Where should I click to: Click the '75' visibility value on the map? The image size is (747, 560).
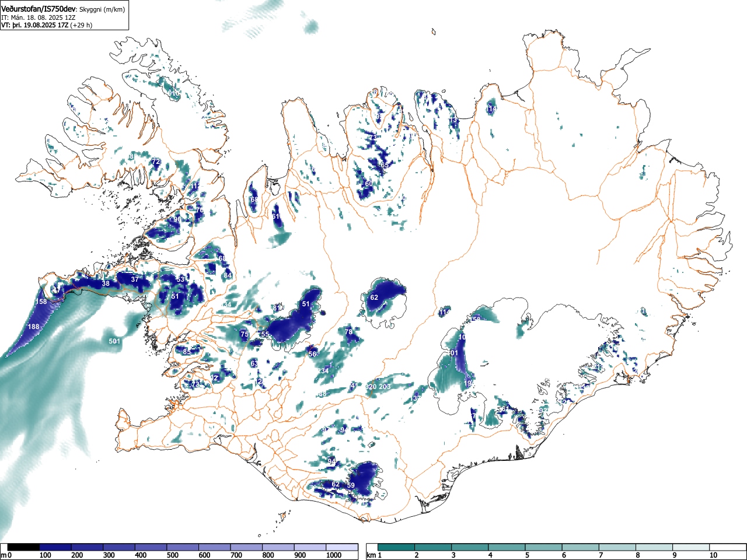click(x=245, y=334)
